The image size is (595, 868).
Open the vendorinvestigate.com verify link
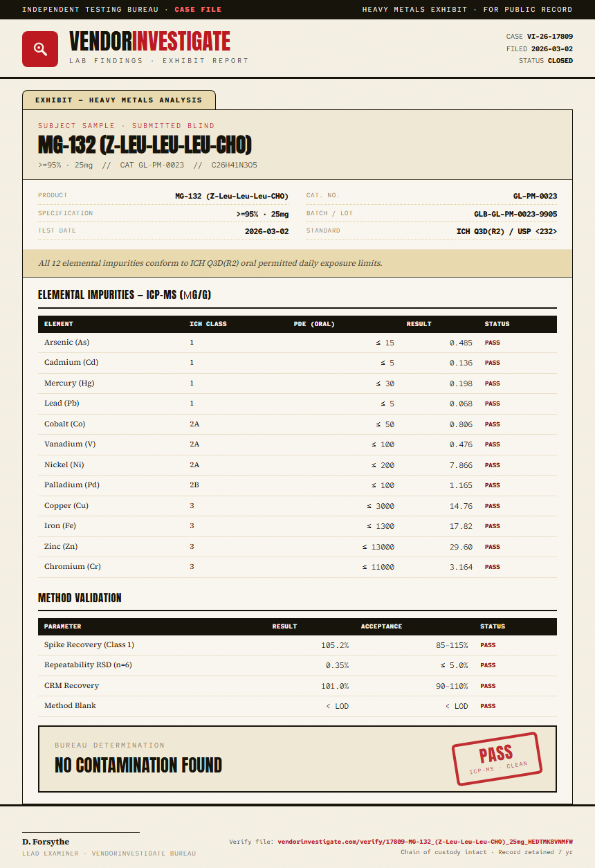pos(425,842)
